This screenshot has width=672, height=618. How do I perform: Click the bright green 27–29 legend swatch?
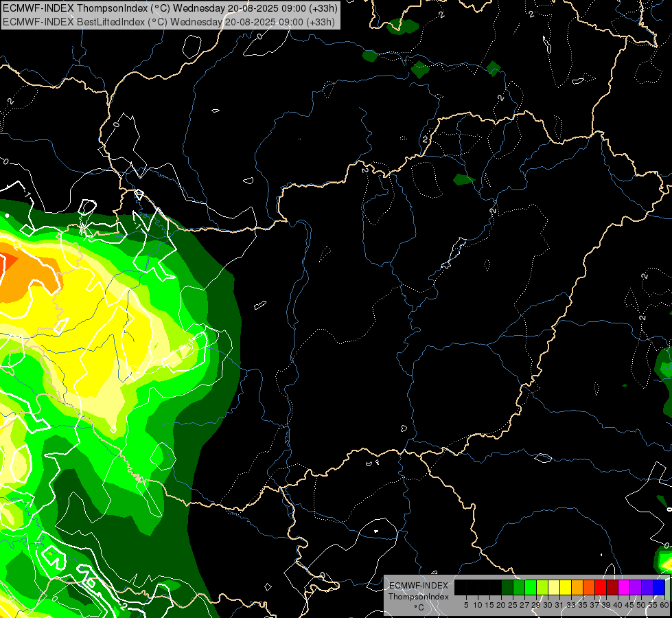point(531,588)
